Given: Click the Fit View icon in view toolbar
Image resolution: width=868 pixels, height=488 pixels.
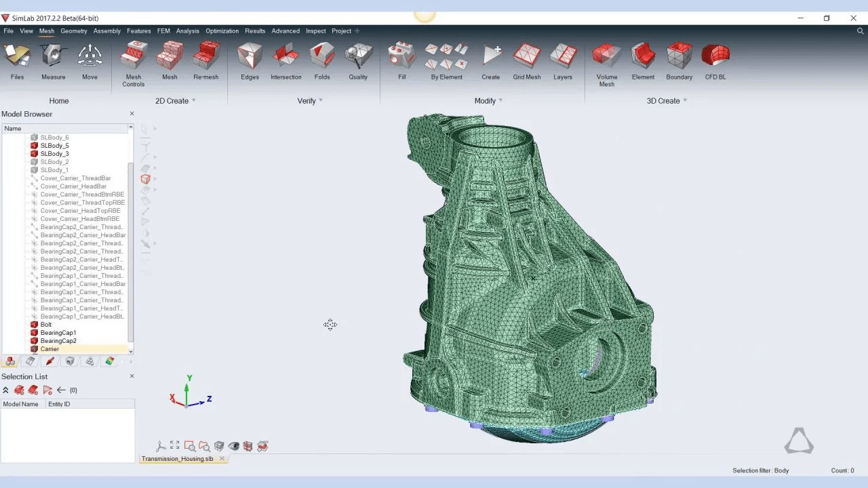Looking at the screenshot, I should tap(175, 446).
